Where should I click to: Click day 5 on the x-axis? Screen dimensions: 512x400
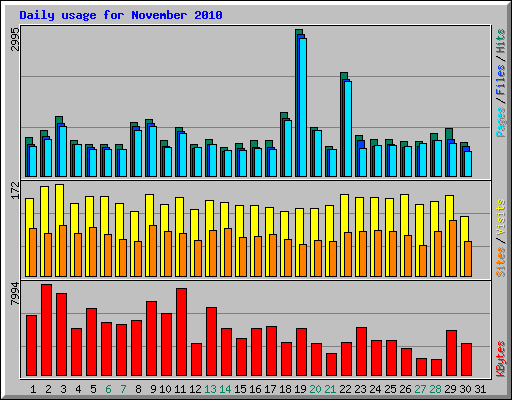pyautogui.click(x=93, y=389)
